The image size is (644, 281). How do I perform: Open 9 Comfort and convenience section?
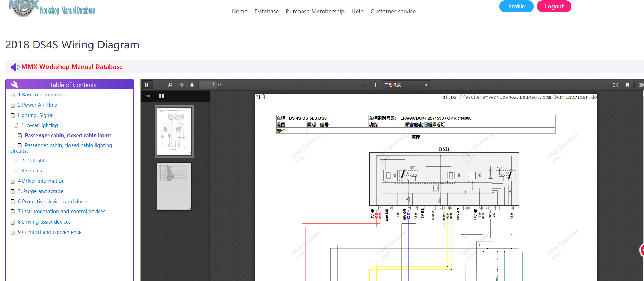click(50, 232)
